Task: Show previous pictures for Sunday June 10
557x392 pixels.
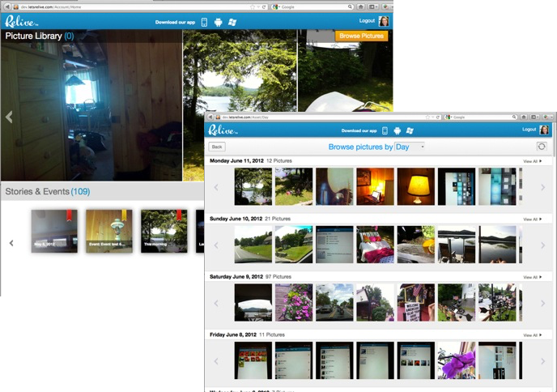Action: point(216,245)
